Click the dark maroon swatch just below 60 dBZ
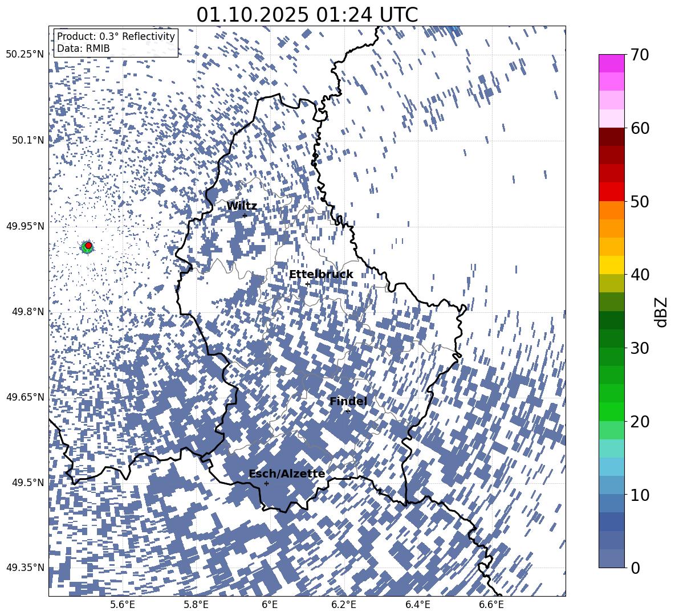 pos(611,137)
